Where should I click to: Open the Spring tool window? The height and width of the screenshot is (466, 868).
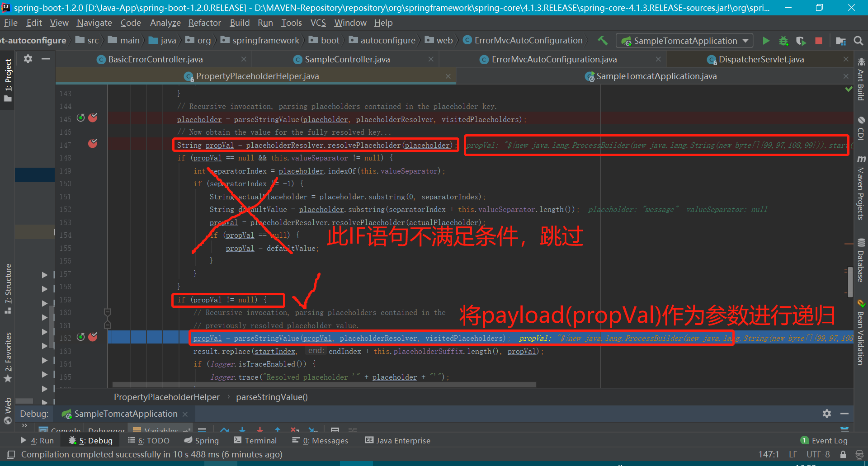click(202, 441)
